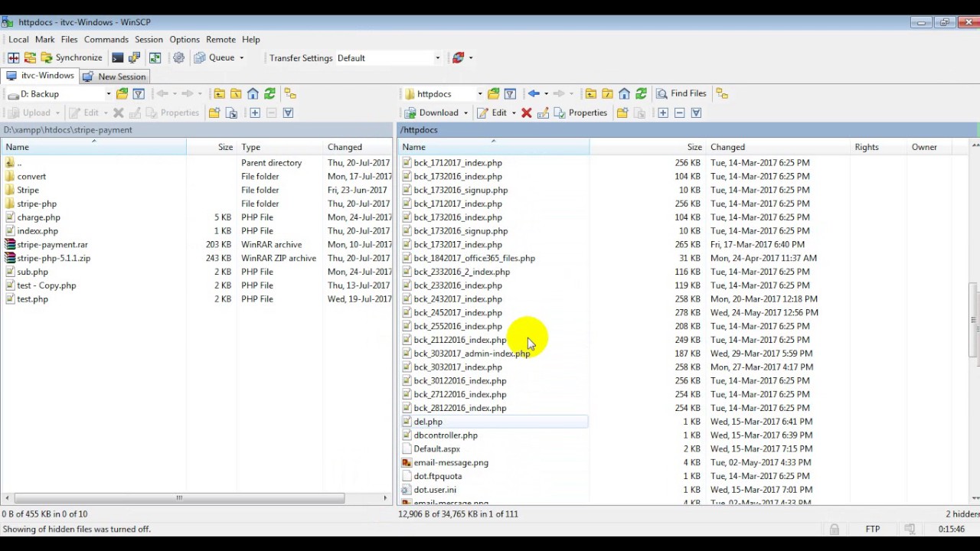Expand the Download button dropdown arrow

(465, 112)
